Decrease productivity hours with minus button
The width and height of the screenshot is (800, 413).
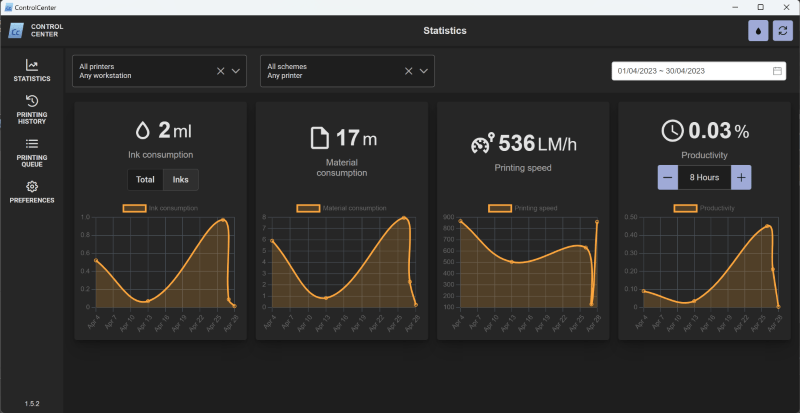[667, 177]
